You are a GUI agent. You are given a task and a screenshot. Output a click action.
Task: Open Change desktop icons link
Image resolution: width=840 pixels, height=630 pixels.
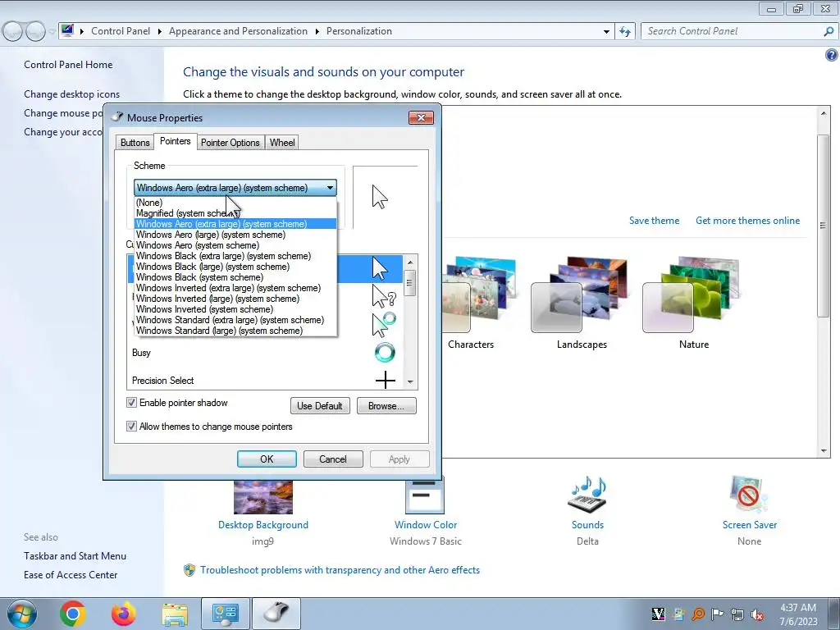point(72,94)
